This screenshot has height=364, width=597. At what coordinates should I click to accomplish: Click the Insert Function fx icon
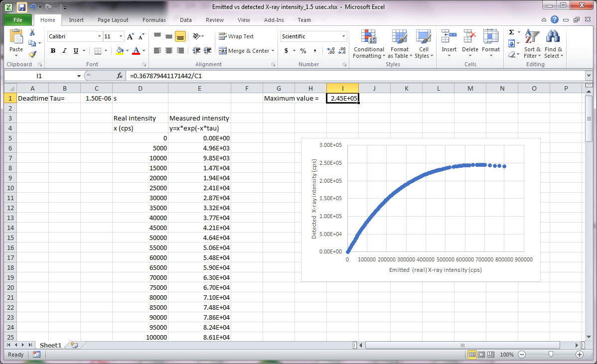click(x=120, y=76)
